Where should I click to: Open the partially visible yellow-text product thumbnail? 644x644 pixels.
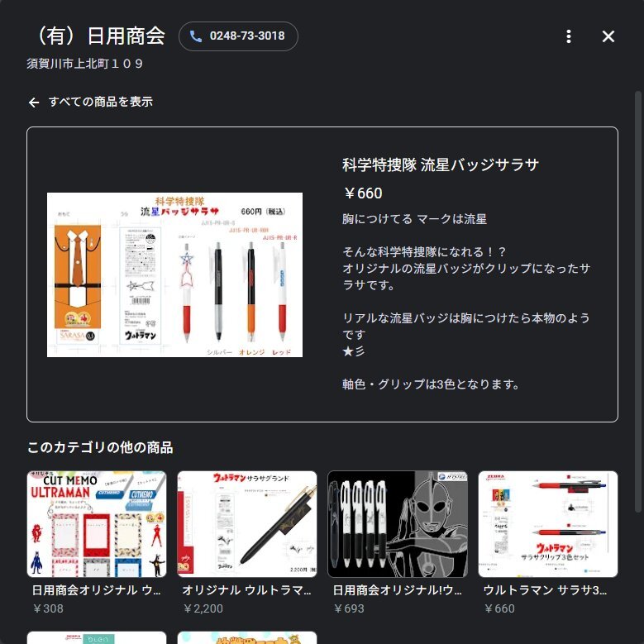click(247, 638)
